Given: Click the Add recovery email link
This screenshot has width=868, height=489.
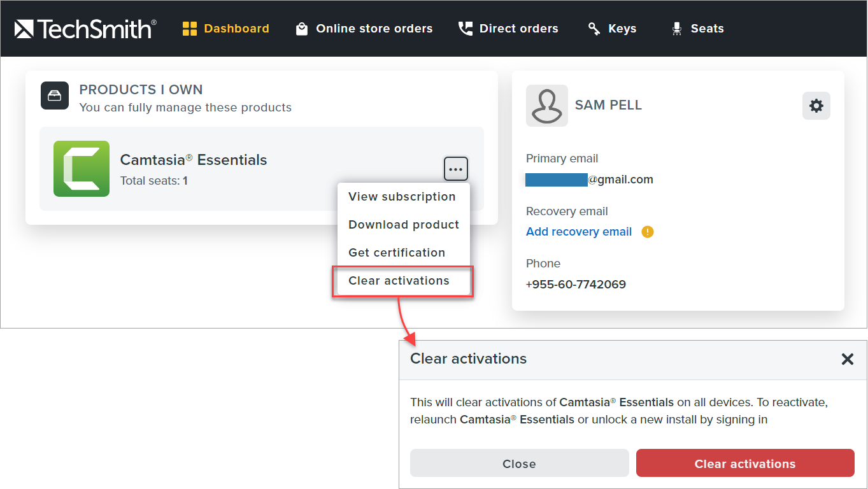Looking at the screenshot, I should pos(579,232).
